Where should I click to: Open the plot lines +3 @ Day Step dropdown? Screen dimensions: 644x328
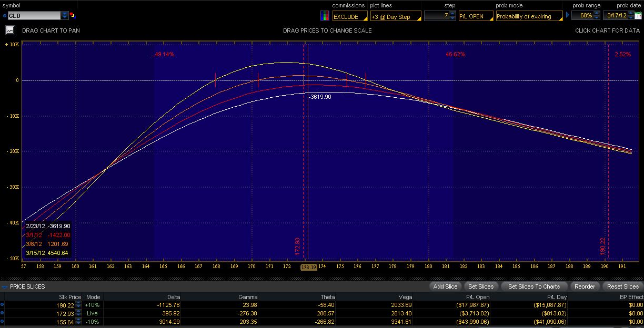[396, 16]
